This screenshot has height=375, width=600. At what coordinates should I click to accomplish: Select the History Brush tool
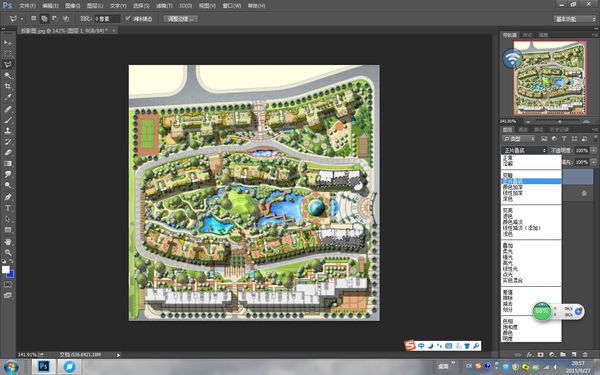[x=8, y=142]
